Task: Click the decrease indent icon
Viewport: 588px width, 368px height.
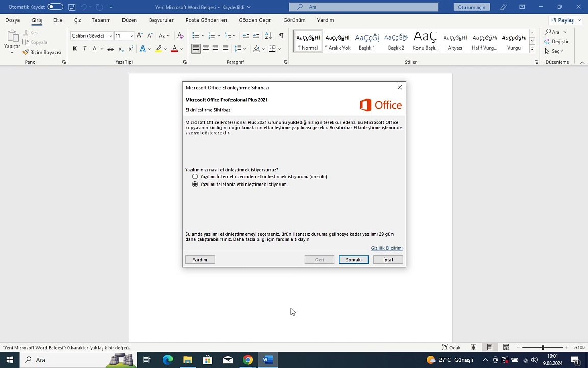Action: (x=246, y=36)
